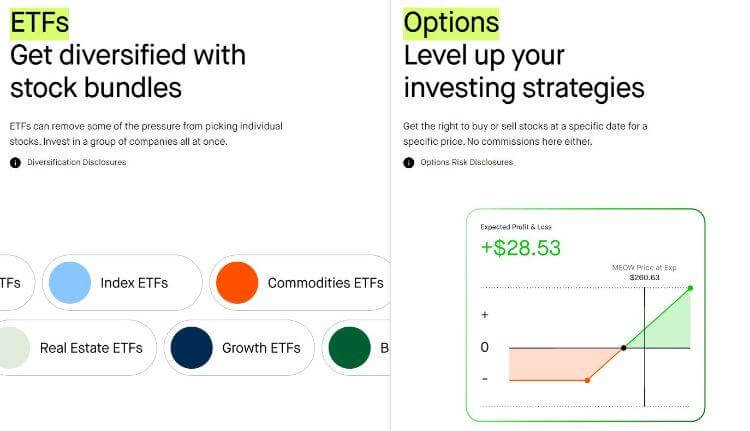Viewport: 750px width, 431px height.
Task: Click the +$28.53 expected profit value
Action: 520,248
